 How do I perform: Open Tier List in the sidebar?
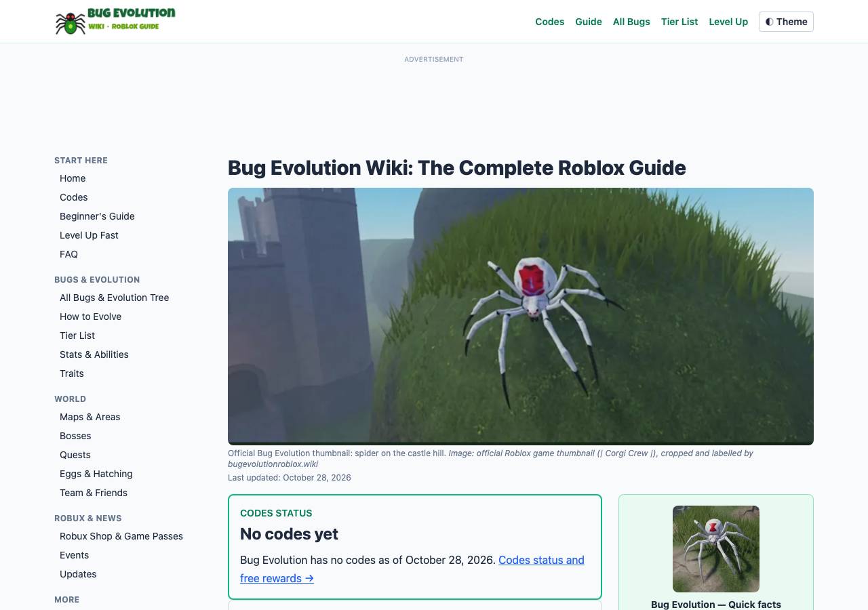tap(77, 335)
